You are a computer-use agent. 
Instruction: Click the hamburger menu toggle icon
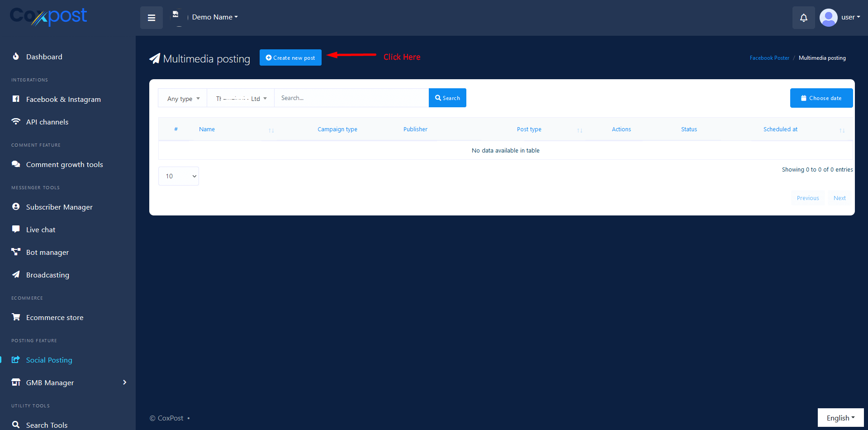[x=152, y=18]
